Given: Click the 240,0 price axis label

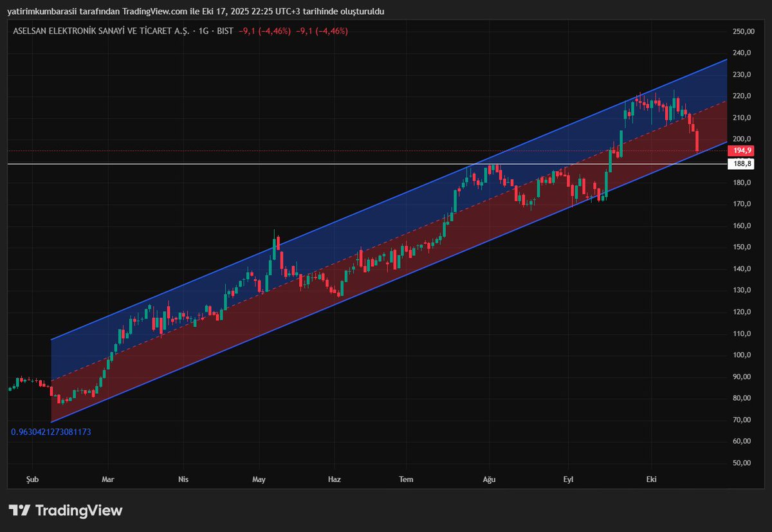Looking at the screenshot, I should pos(741,53).
